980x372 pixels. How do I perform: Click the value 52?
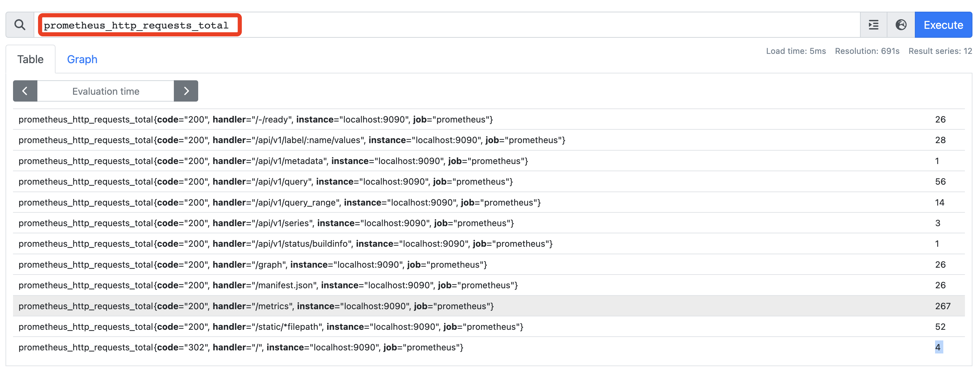click(x=941, y=327)
